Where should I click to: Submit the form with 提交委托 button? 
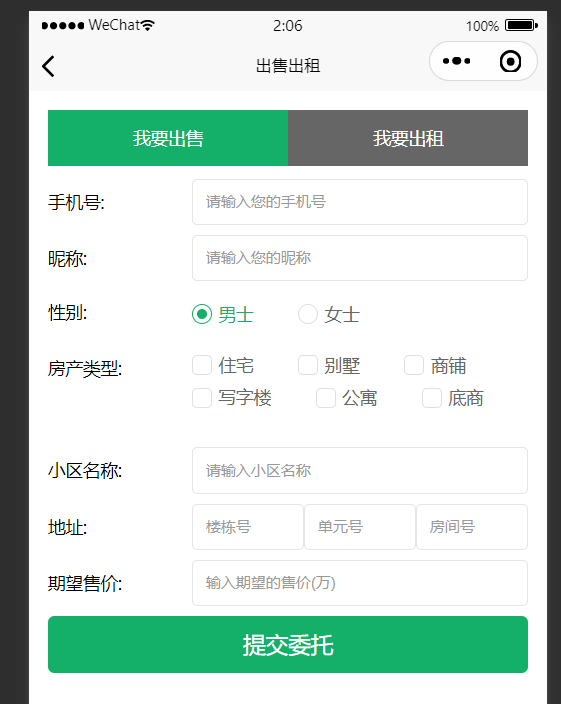tap(288, 644)
